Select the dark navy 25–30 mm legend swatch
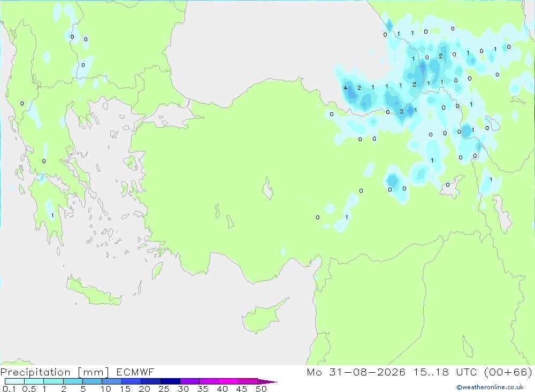The image size is (535, 392). 170,381
